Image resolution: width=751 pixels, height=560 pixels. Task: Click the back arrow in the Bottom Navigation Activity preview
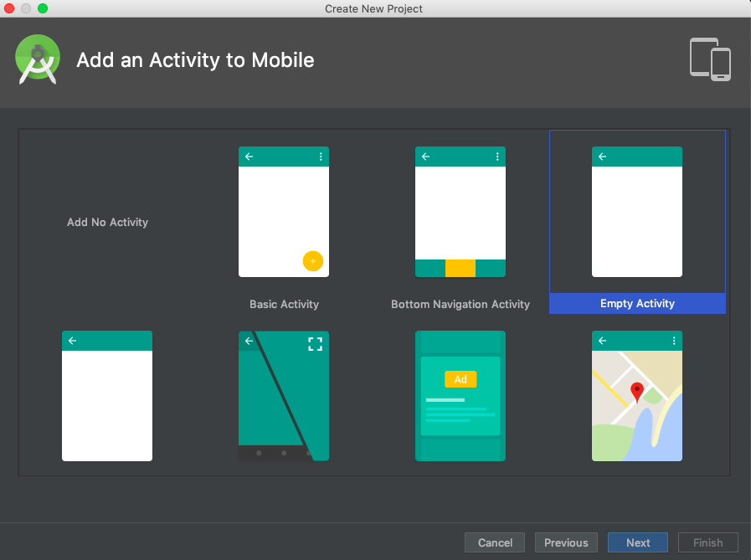coord(426,157)
